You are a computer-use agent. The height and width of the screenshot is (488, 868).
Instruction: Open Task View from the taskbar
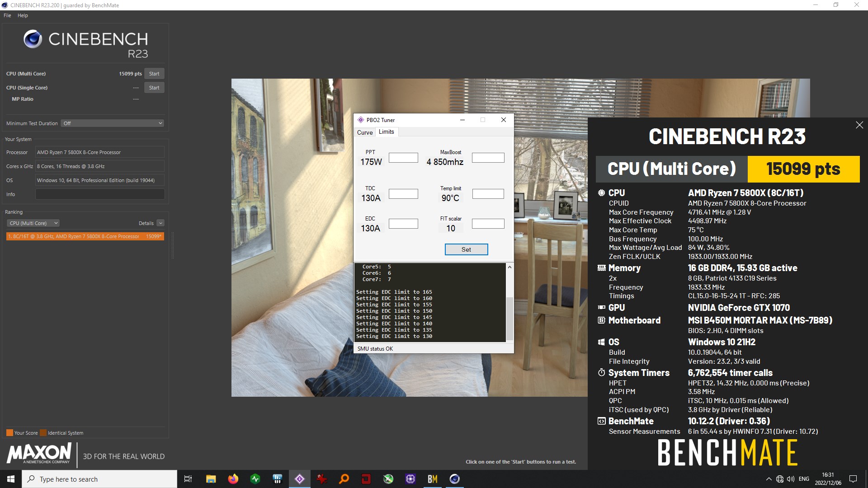pos(188,479)
